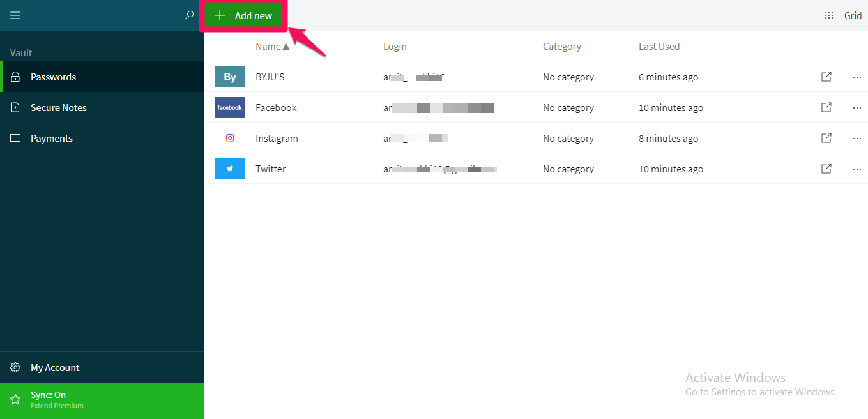The height and width of the screenshot is (419, 868).
Task: Click Facebook "No category" cell
Action: pyautogui.click(x=568, y=107)
